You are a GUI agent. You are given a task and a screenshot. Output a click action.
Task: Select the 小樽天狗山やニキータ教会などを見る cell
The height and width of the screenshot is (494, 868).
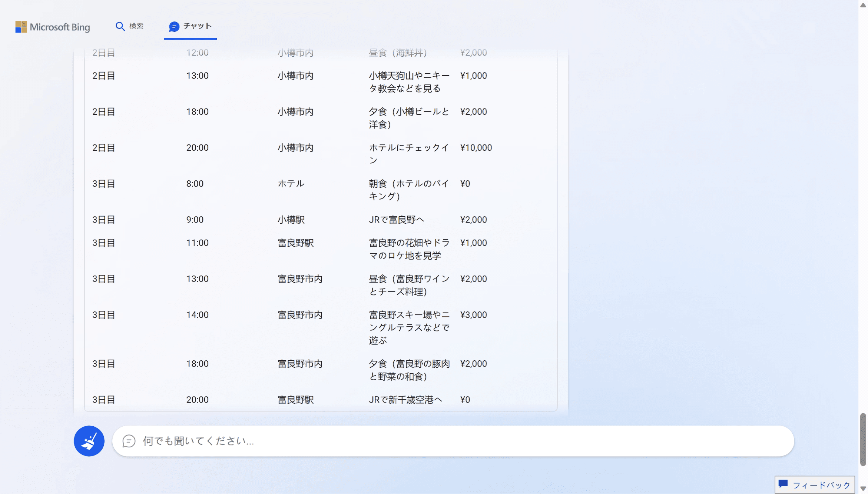(x=409, y=82)
